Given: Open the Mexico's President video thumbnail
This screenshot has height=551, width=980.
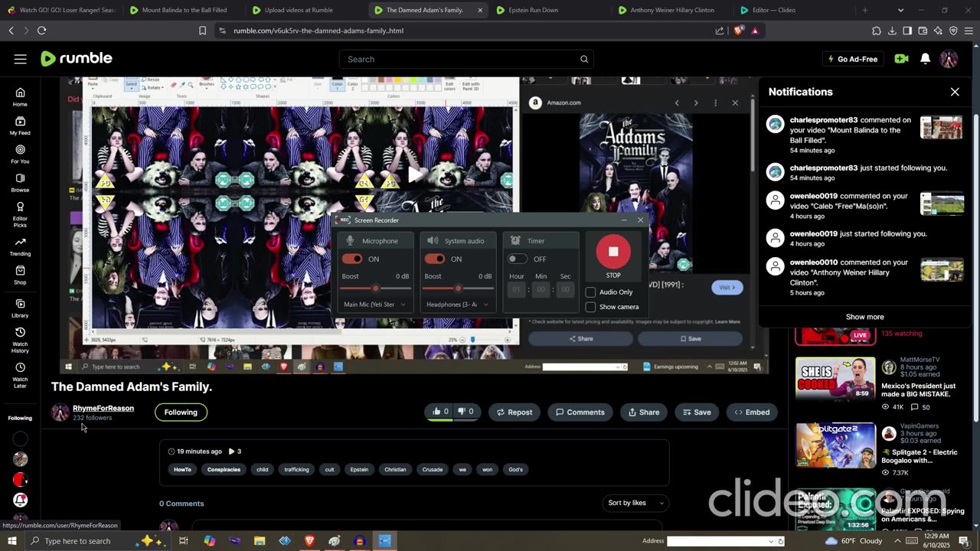Looking at the screenshot, I should (x=835, y=380).
